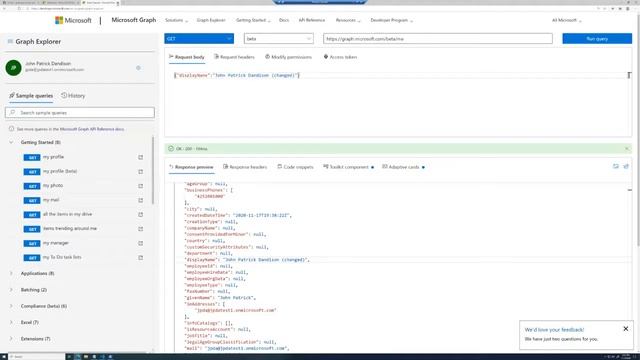Click the sample queries list scrollbar
This screenshot has height=360, width=640.
click(x=153, y=171)
